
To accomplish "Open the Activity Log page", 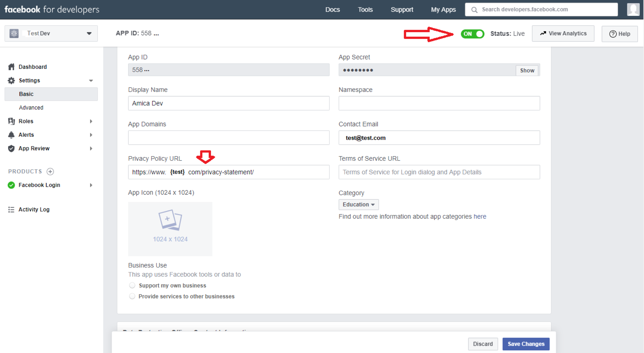I will click(x=34, y=210).
